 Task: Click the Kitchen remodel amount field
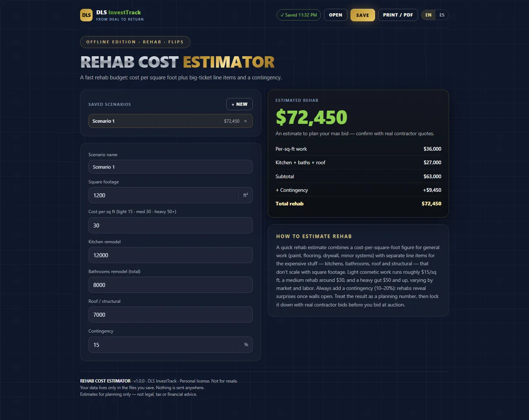(x=170, y=255)
